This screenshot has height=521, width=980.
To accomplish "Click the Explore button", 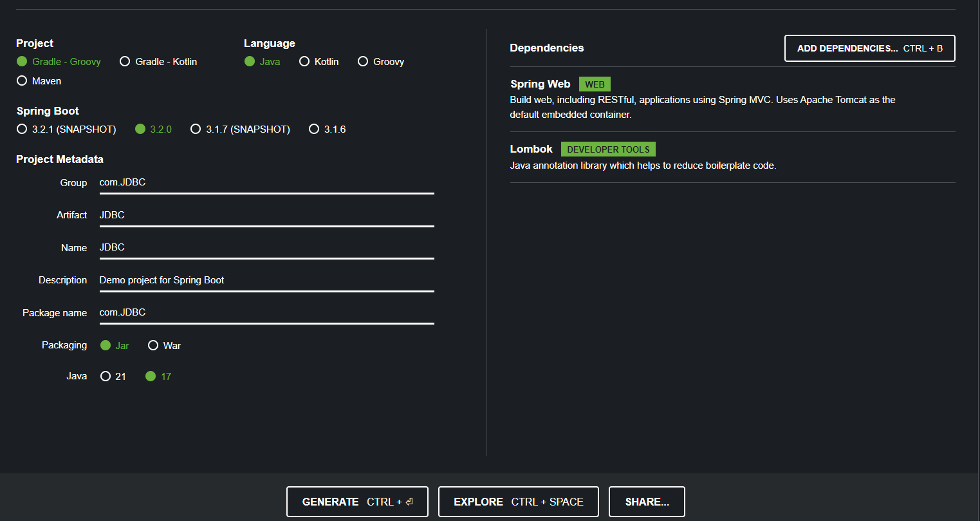I will coord(519,502).
